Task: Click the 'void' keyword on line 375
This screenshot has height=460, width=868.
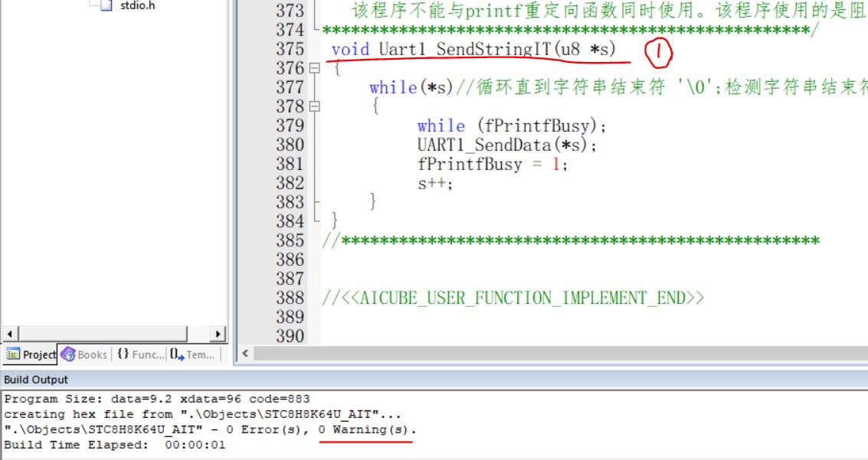Action: [x=350, y=49]
